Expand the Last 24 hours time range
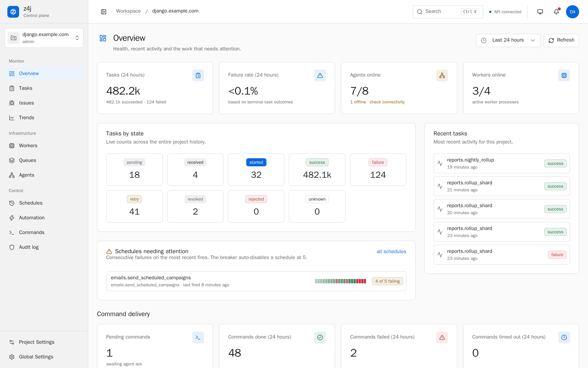The height and width of the screenshot is (368, 588). (508, 40)
